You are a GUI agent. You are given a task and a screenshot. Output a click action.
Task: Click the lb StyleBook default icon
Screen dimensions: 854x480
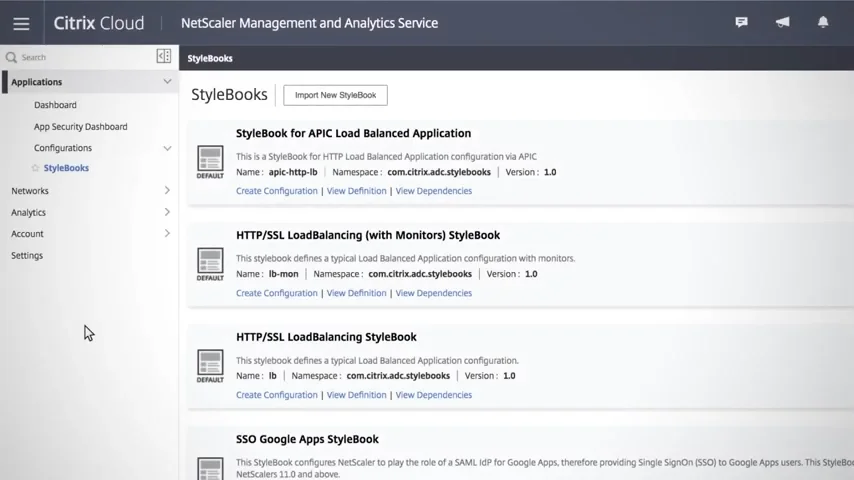click(x=210, y=366)
